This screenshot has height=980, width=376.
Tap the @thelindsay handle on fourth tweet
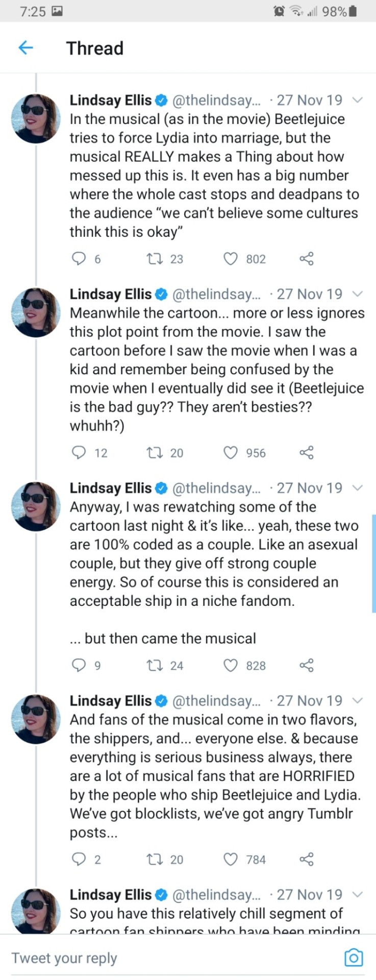click(x=217, y=701)
